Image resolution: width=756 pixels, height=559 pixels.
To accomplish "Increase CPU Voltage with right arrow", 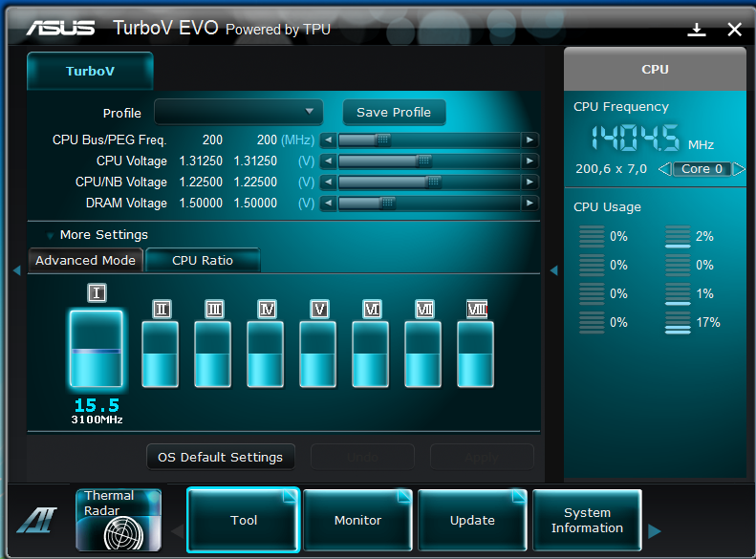I will coord(529,161).
